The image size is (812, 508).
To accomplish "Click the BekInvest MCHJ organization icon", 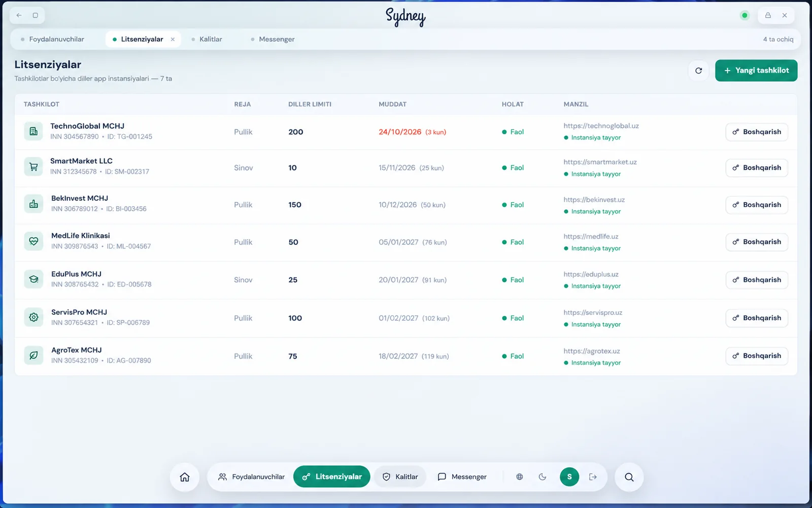I will [33, 204].
